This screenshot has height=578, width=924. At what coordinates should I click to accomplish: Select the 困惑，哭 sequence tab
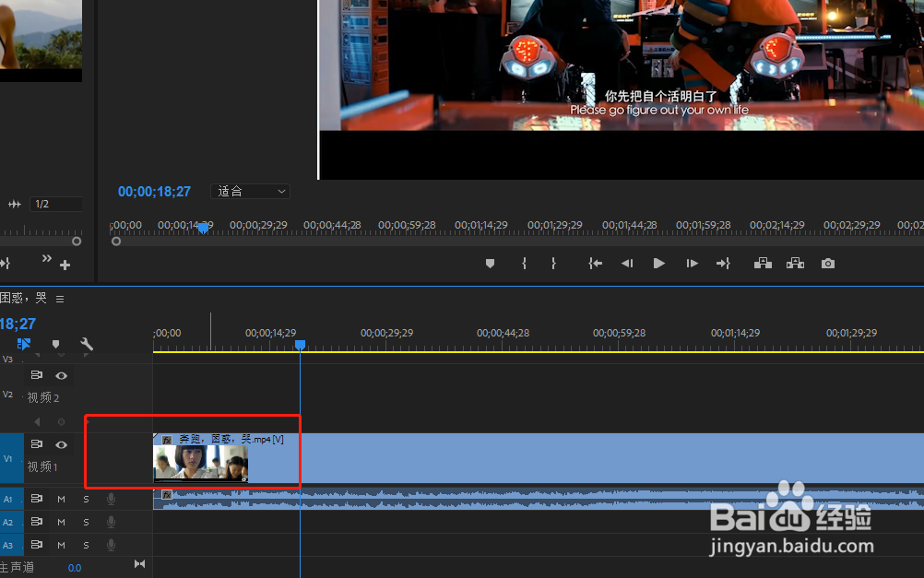tap(24, 298)
